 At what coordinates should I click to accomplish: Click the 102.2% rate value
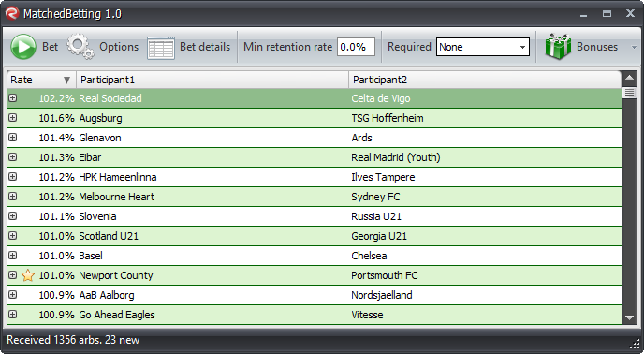[x=57, y=98]
